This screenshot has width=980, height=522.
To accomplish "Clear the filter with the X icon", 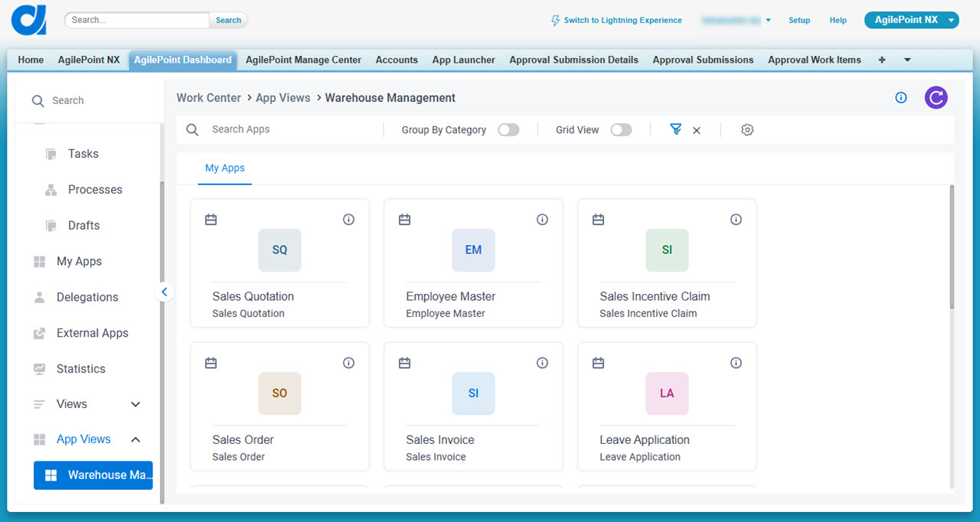I will pyautogui.click(x=697, y=130).
